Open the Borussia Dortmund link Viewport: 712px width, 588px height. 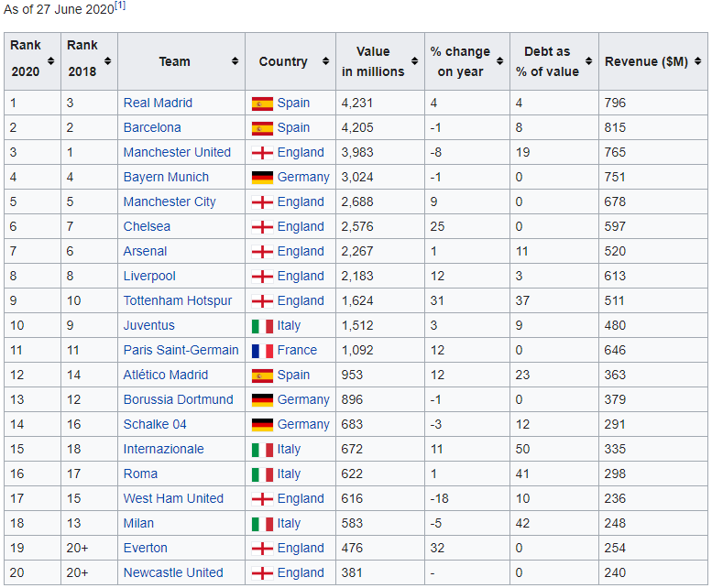[178, 399]
